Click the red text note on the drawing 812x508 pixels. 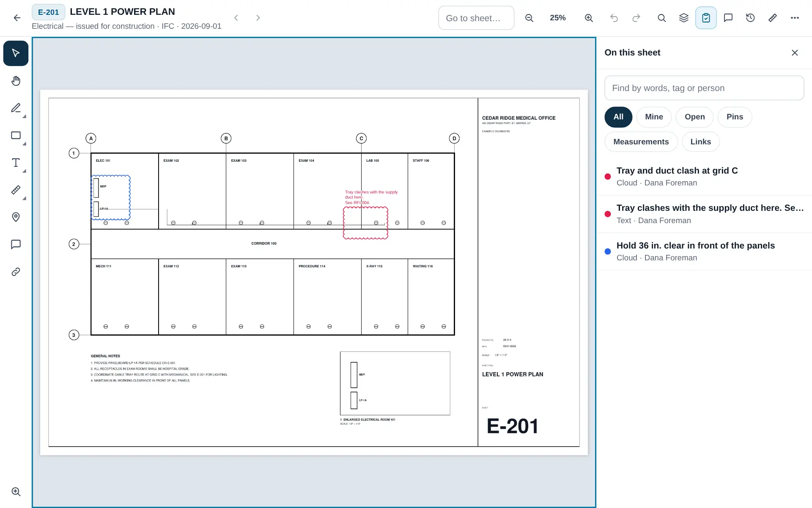(x=371, y=197)
